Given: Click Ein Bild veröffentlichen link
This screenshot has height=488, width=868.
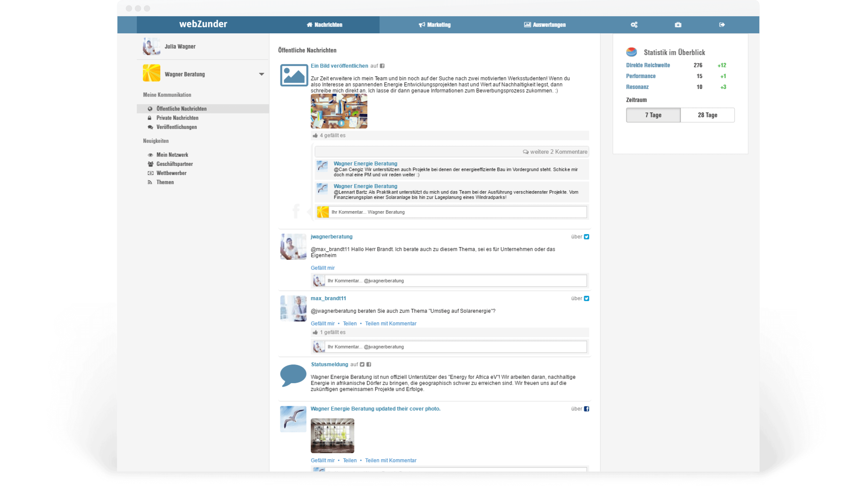Looking at the screenshot, I should click(339, 66).
